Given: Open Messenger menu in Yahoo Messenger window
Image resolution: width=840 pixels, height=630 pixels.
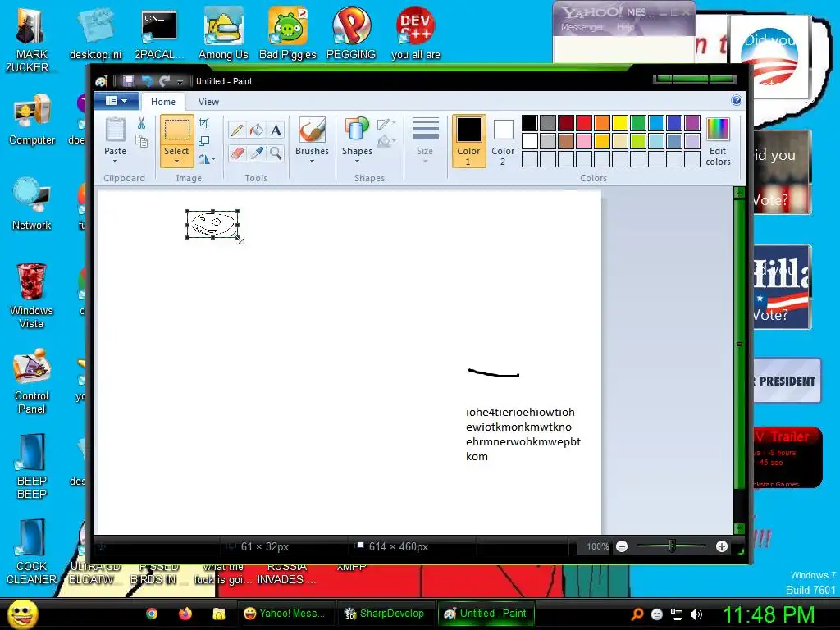Looking at the screenshot, I should pos(582,27).
